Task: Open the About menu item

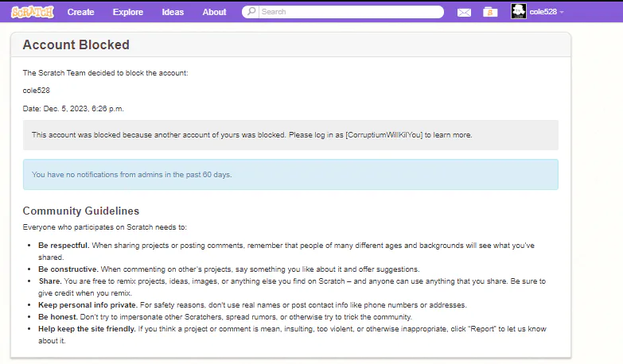Action: (x=214, y=12)
